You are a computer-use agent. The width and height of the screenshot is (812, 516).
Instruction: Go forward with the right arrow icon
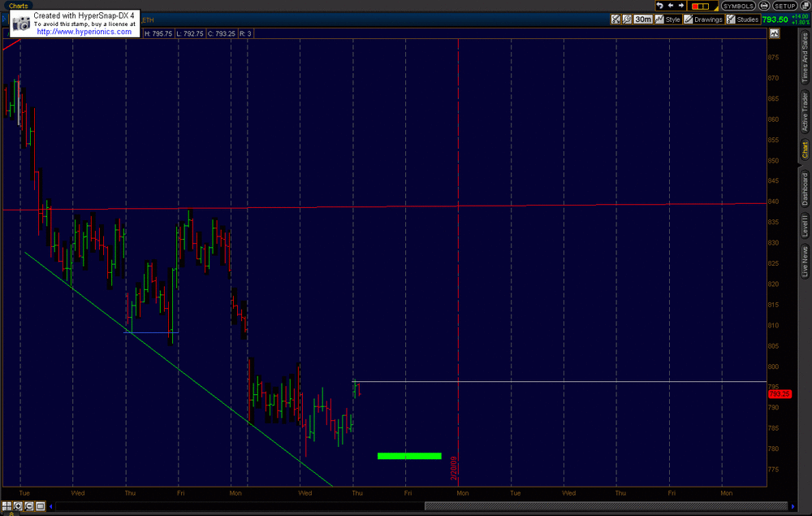[x=681, y=6]
